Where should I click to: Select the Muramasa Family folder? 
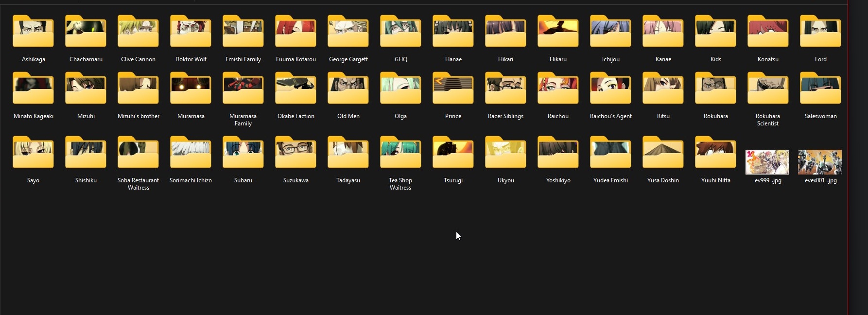243,88
